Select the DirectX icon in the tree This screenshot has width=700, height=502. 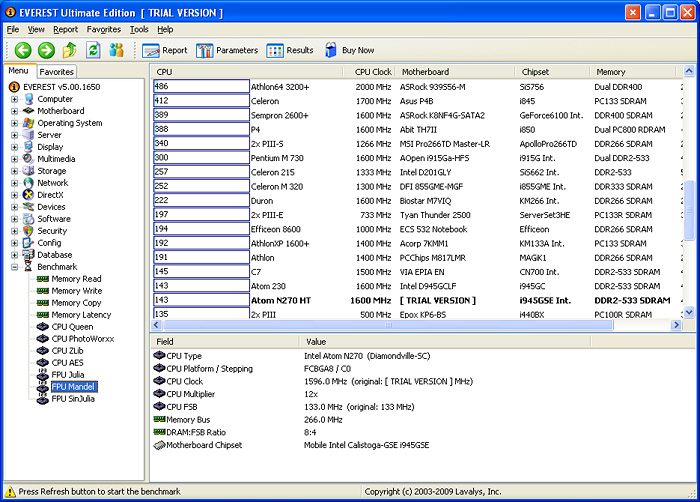click(29, 195)
